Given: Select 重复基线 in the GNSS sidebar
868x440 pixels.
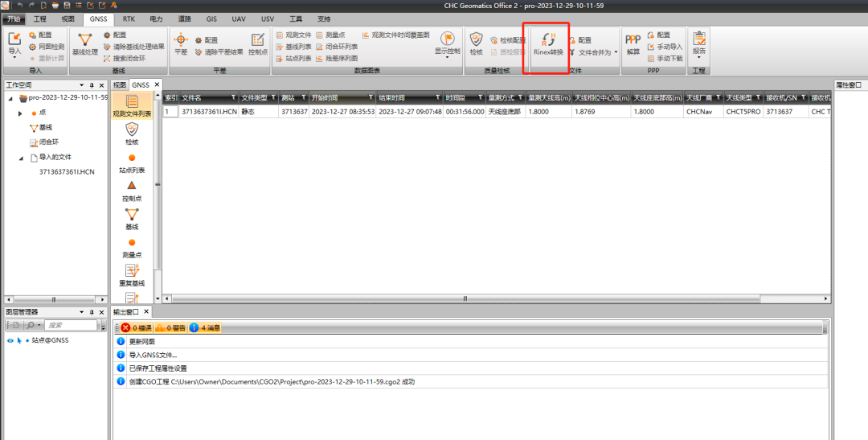Looking at the screenshot, I should [x=132, y=275].
